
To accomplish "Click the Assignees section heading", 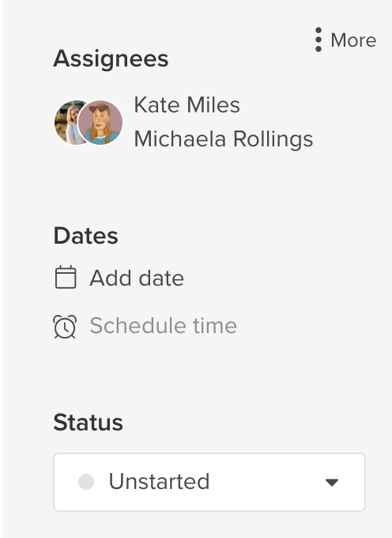I will coord(111,59).
